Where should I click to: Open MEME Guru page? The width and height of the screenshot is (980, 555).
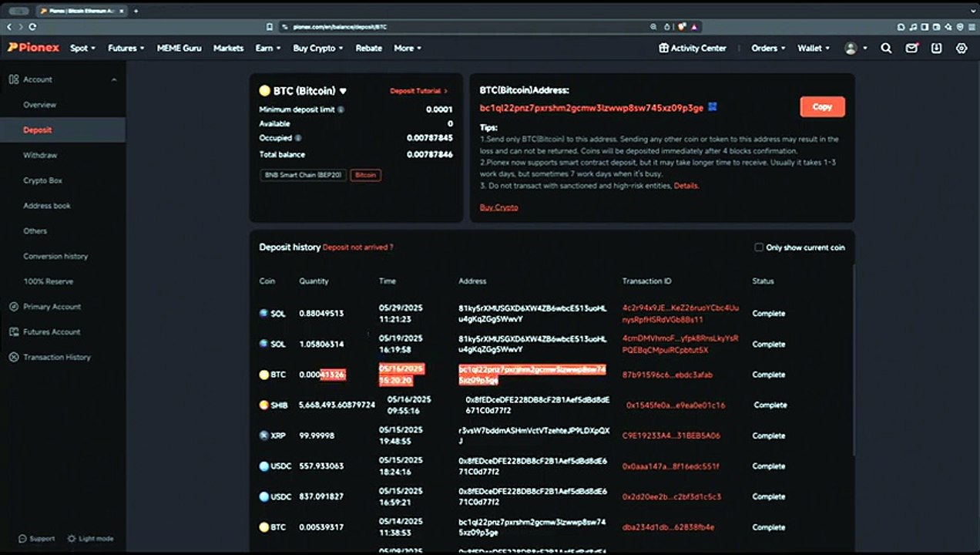coord(179,48)
